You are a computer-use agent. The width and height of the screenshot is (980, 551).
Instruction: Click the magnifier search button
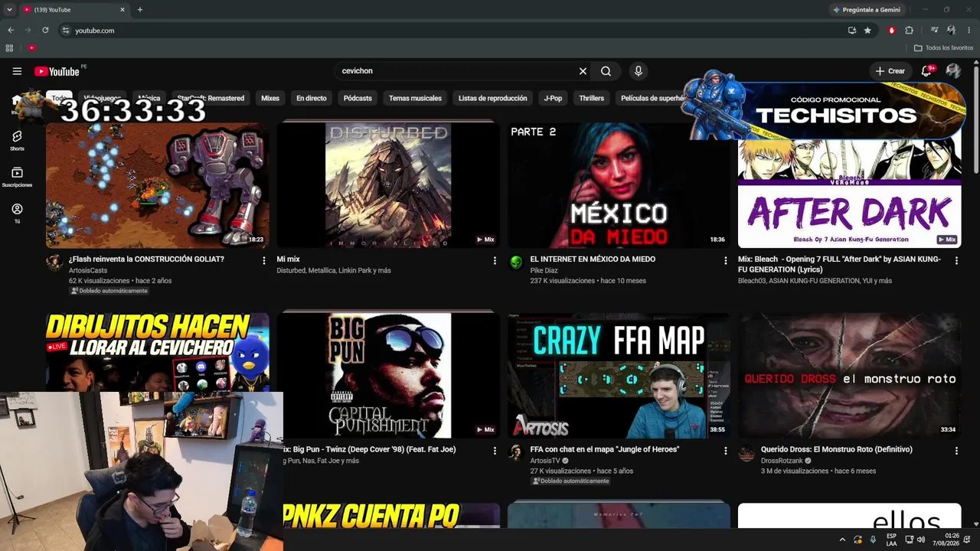point(606,71)
